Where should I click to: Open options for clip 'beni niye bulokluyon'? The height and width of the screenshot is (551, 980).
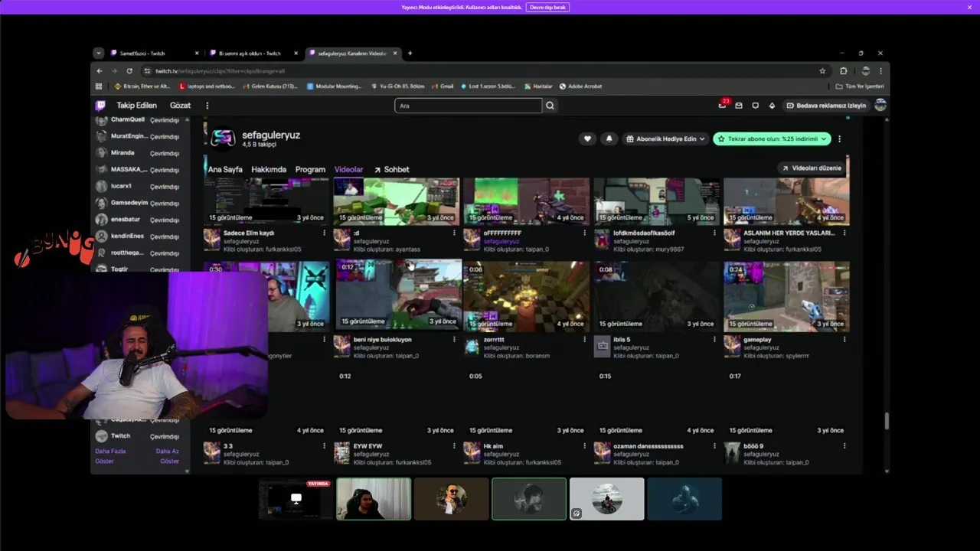point(454,339)
